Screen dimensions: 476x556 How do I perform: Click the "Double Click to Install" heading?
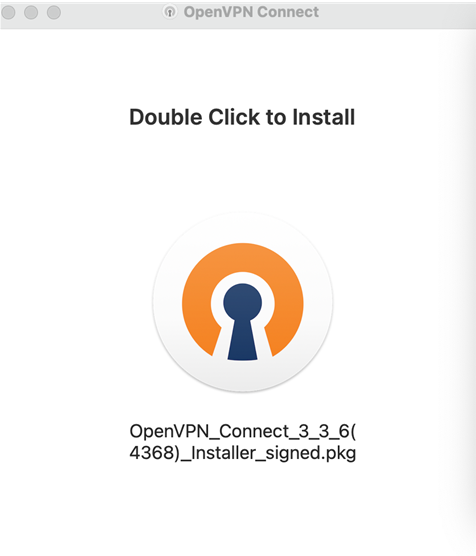pyautogui.click(x=242, y=117)
